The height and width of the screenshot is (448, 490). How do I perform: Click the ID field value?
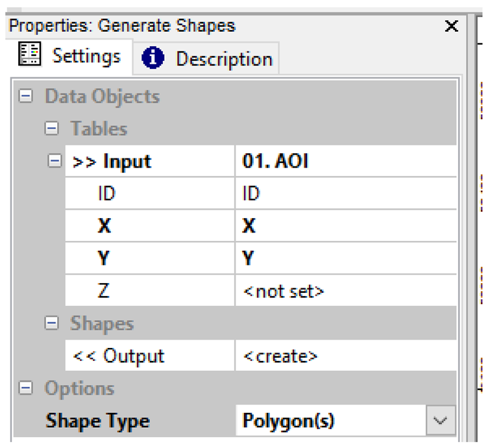[x=251, y=193]
